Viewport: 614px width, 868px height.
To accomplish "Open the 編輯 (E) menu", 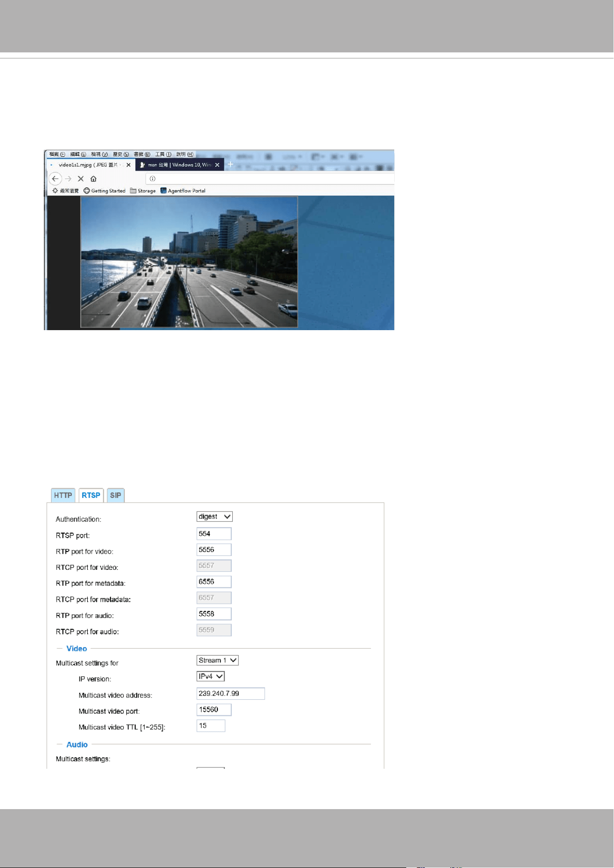I will click(78, 154).
